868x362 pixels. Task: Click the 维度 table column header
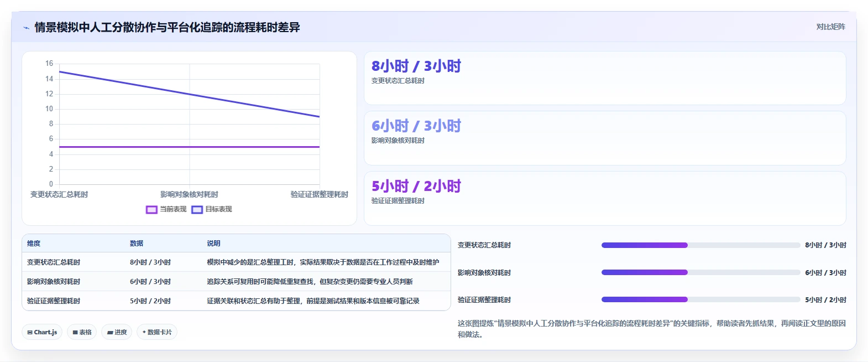point(34,244)
